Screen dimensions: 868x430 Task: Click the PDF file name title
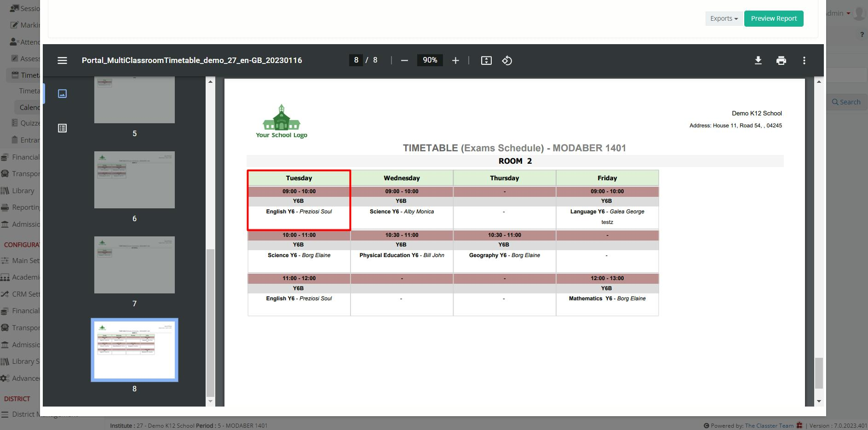coord(192,60)
